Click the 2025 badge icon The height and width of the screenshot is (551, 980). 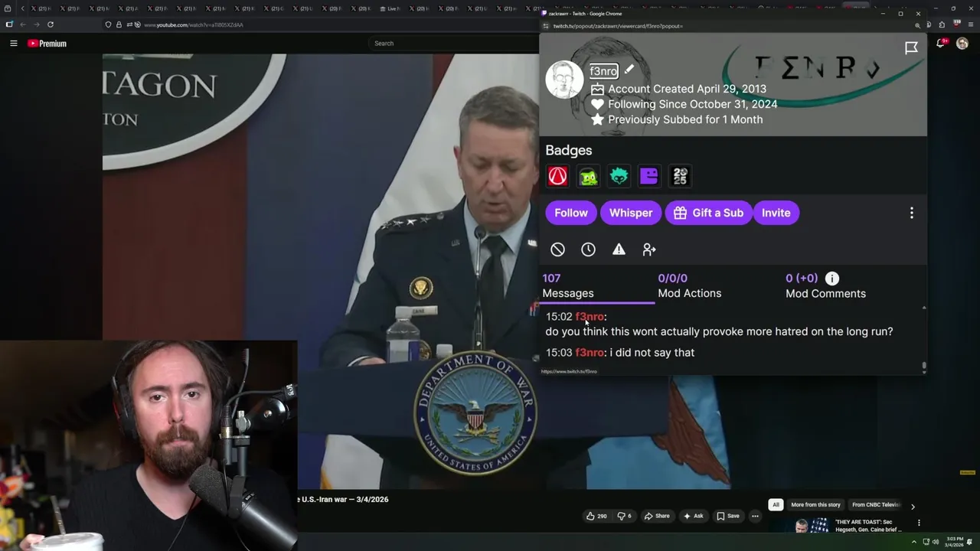click(x=680, y=176)
